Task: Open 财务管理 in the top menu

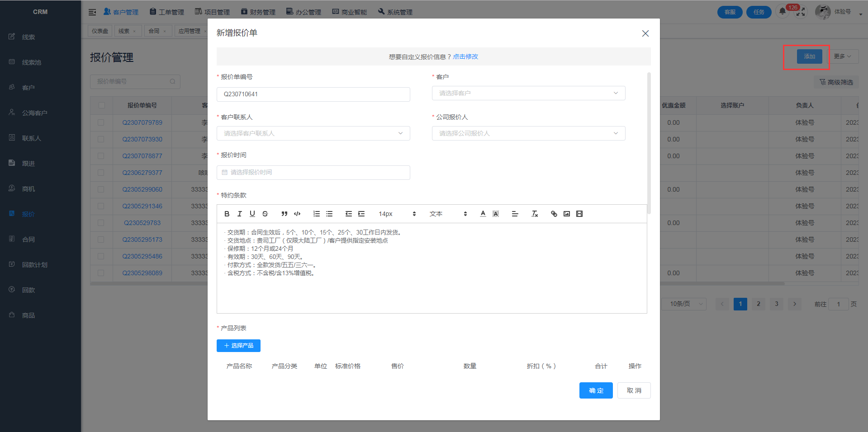Action: [x=258, y=12]
